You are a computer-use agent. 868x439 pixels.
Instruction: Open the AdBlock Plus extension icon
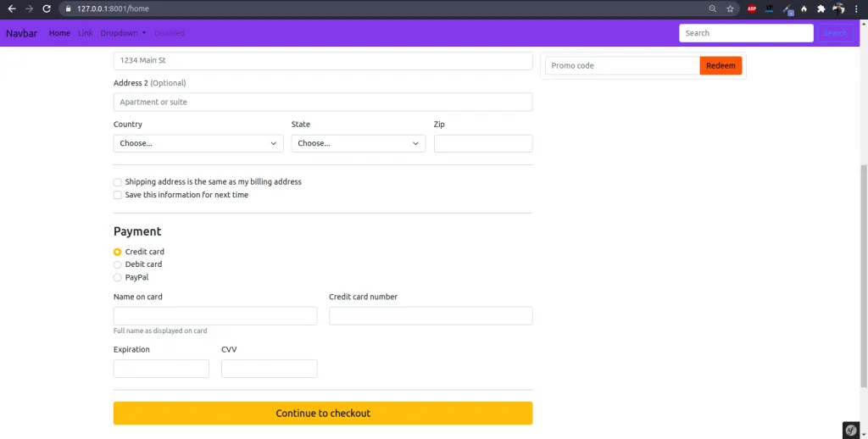(752, 8)
